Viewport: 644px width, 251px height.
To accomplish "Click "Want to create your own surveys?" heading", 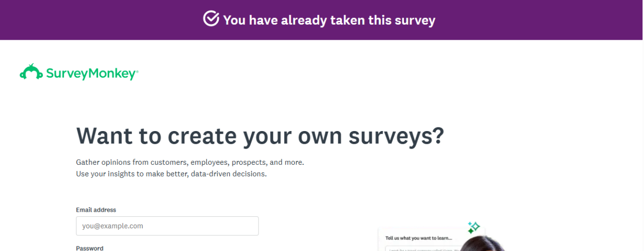I will click(x=260, y=136).
